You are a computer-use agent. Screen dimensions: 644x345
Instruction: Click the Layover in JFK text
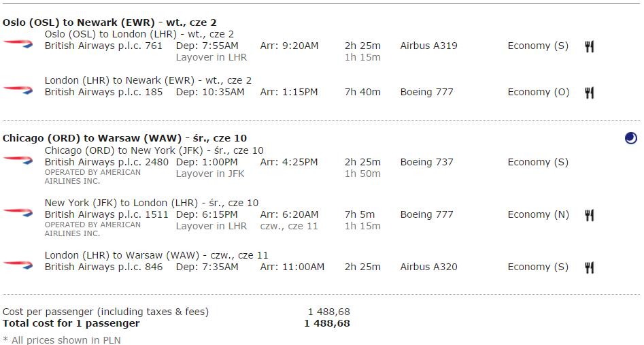click(x=210, y=174)
